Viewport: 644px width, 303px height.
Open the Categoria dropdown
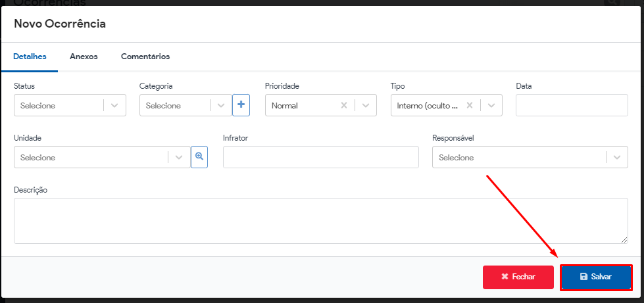click(x=186, y=106)
